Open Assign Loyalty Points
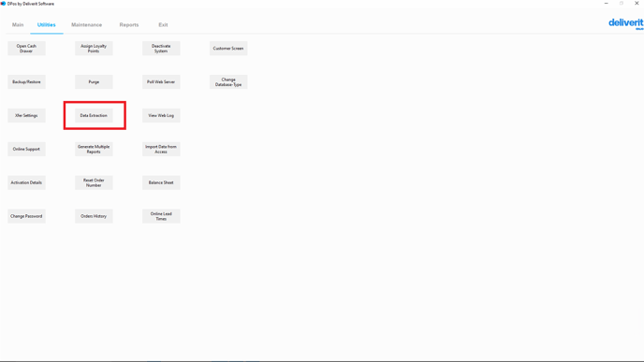644x362 pixels. [94, 49]
